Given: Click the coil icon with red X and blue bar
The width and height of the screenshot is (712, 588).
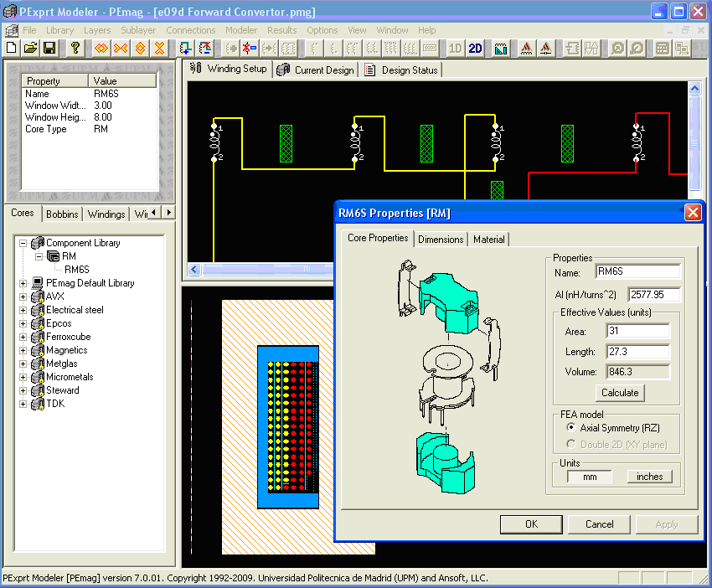Looking at the screenshot, I should (x=250, y=48).
